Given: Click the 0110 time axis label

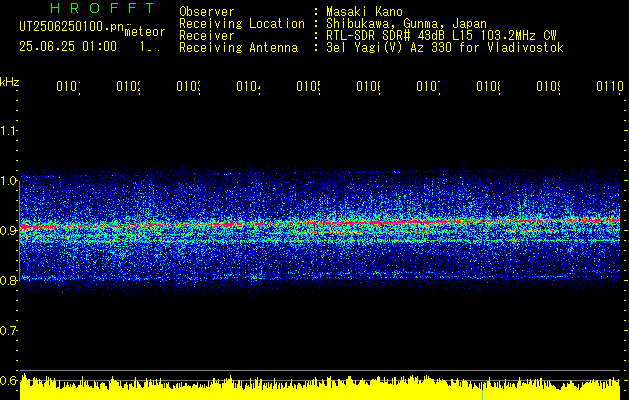Looking at the screenshot, I should 610,87.
